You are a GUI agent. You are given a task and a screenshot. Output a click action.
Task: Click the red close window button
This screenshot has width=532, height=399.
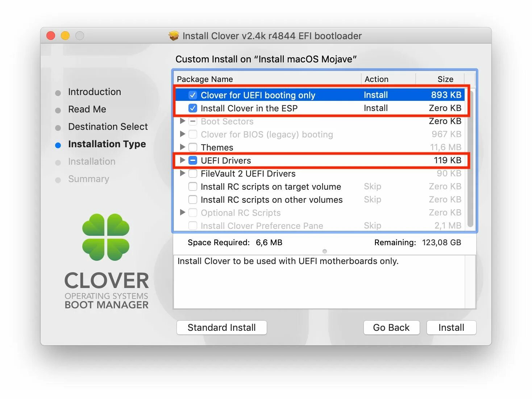51,36
